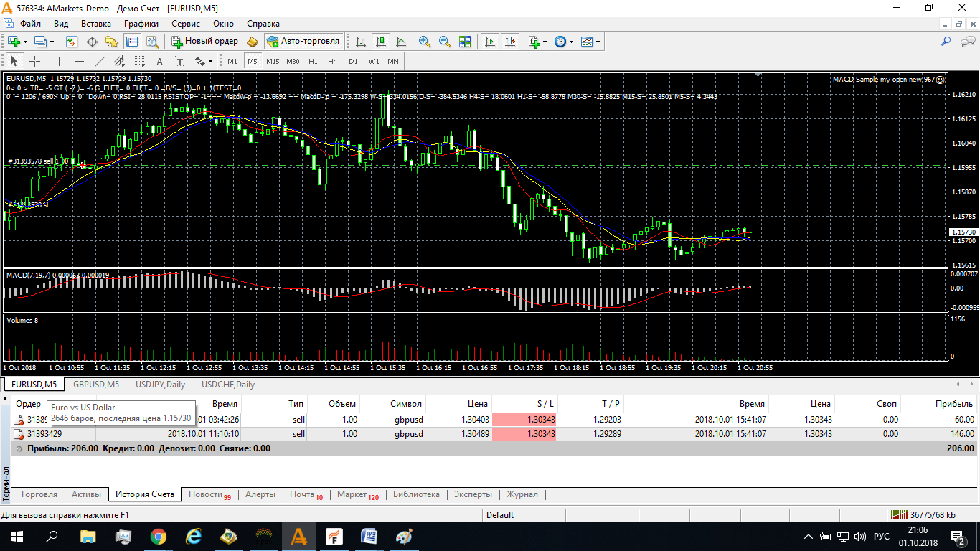Close the Terminal panel with X

point(5,398)
